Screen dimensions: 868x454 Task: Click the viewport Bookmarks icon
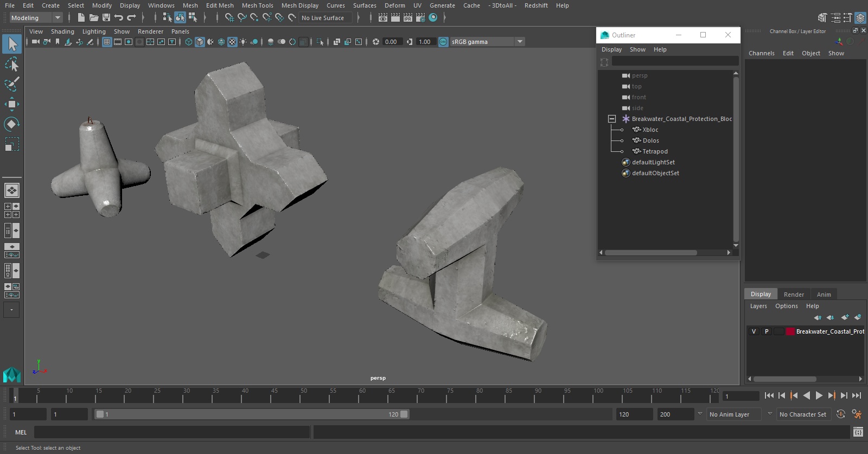(x=58, y=42)
